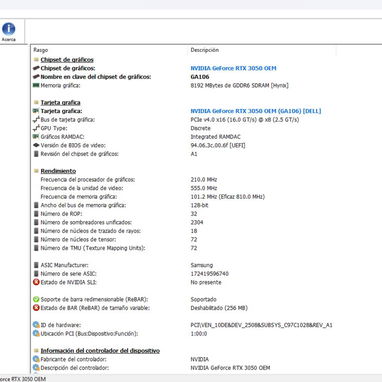The width and height of the screenshot is (382, 382).
Task: Select the 2304 unified shaders value
Action: click(x=197, y=222)
